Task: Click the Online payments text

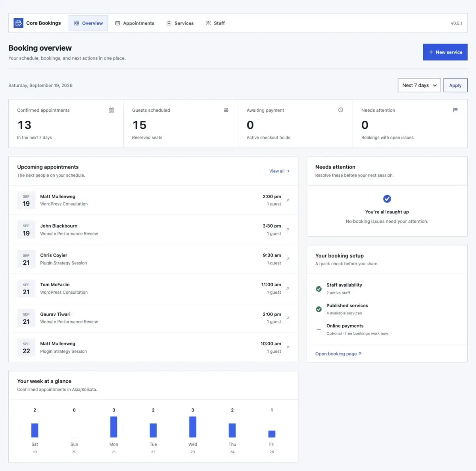Action: click(345, 326)
